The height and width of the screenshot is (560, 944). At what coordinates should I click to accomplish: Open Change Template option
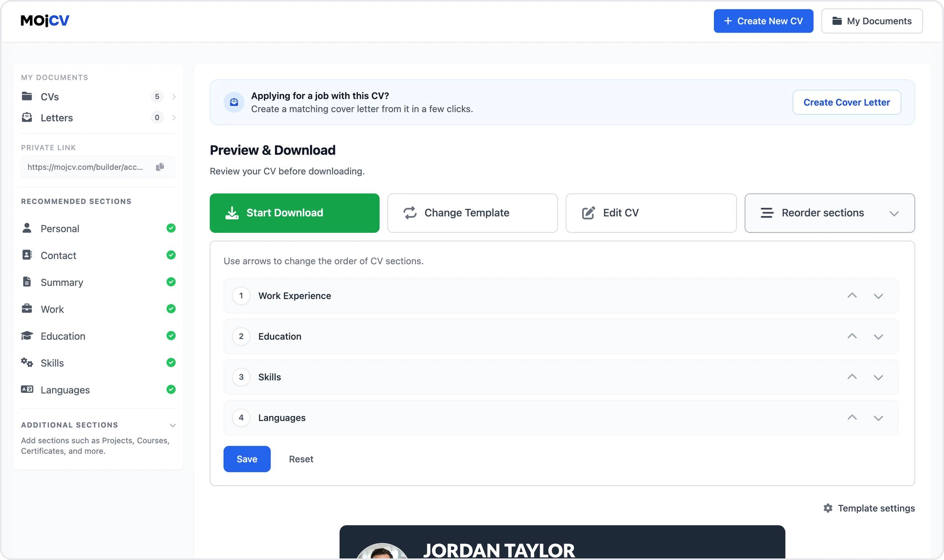coord(472,213)
